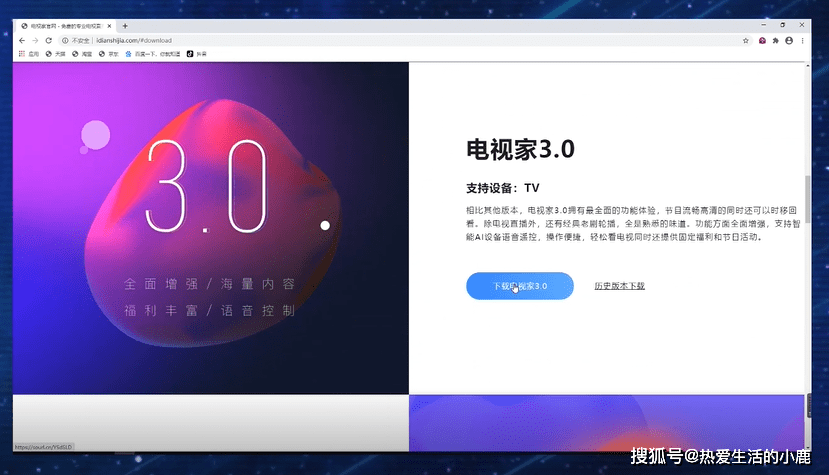829x475 pixels.
Task: Minimize the browser window
Action: point(763,25)
